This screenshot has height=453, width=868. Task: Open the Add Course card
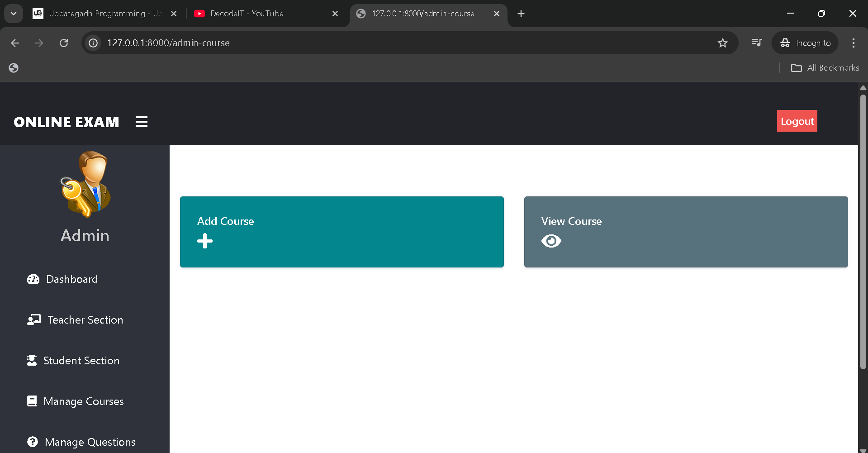click(342, 232)
